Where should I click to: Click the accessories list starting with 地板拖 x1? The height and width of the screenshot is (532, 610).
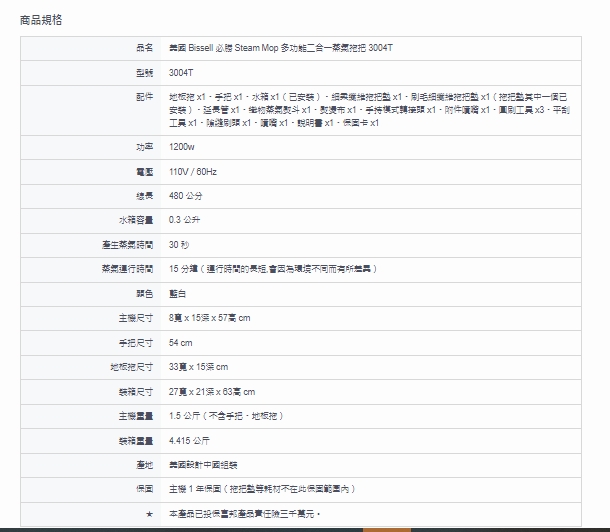pyautogui.click(x=369, y=110)
